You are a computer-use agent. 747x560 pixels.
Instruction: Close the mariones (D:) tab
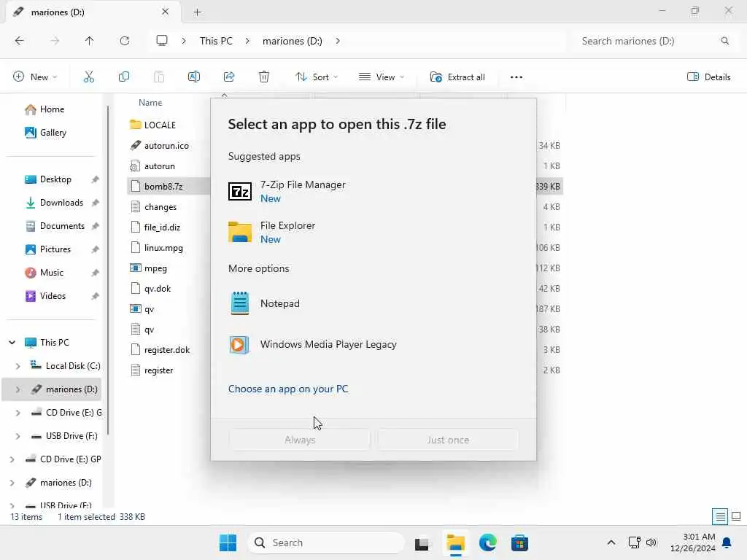click(x=166, y=12)
